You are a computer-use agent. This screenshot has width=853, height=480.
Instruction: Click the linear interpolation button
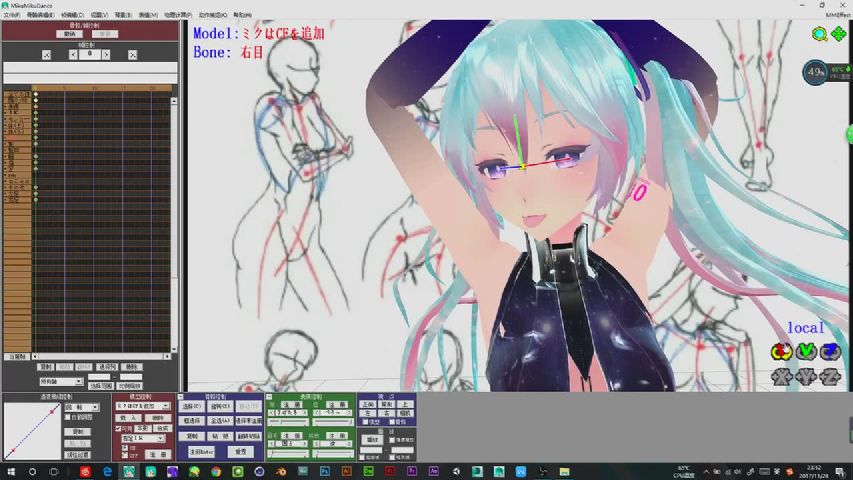(77, 454)
